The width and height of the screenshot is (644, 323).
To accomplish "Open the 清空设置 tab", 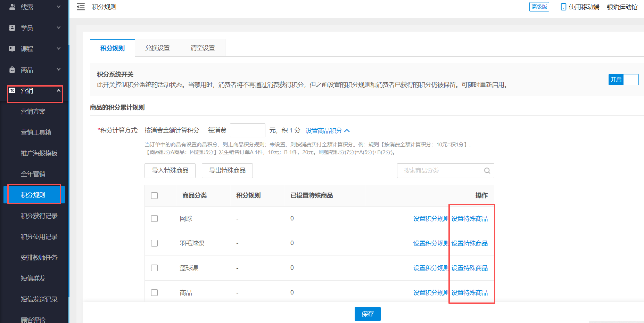I will pyautogui.click(x=203, y=48).
